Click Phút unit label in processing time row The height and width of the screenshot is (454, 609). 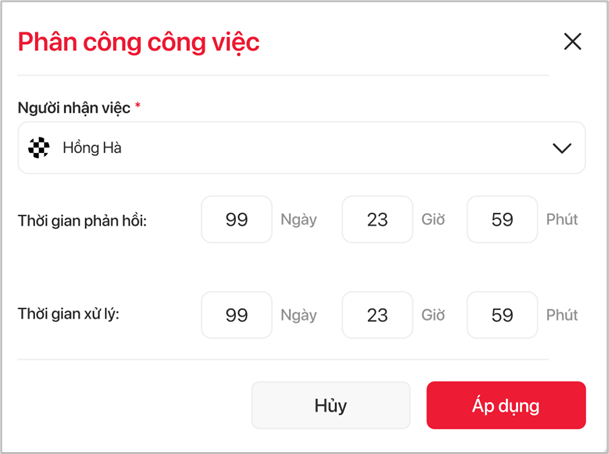pos(562,315)
